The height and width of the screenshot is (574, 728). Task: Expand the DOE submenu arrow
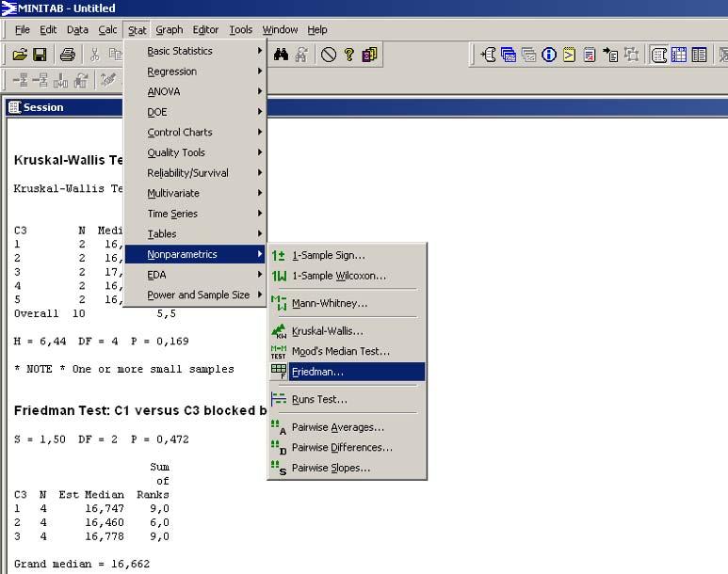point(260,112)
